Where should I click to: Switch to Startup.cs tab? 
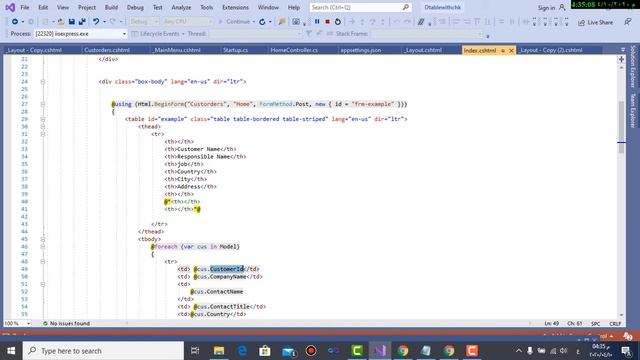point(236,50)
